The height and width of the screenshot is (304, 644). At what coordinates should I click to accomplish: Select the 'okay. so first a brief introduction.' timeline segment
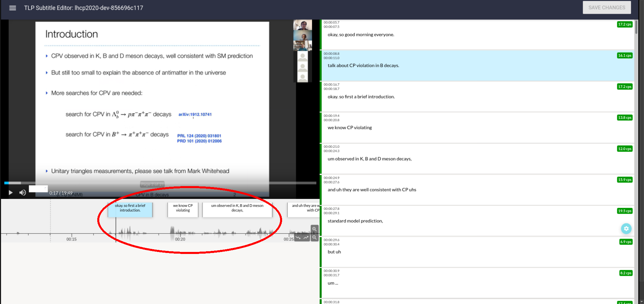130,210
